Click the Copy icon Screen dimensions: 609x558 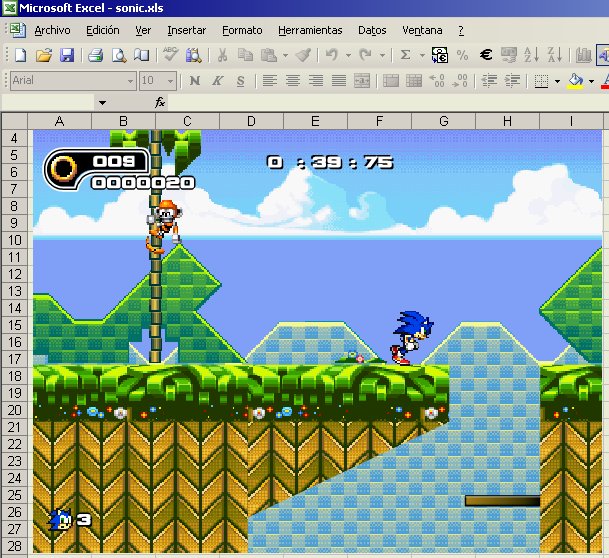[245, 55]
